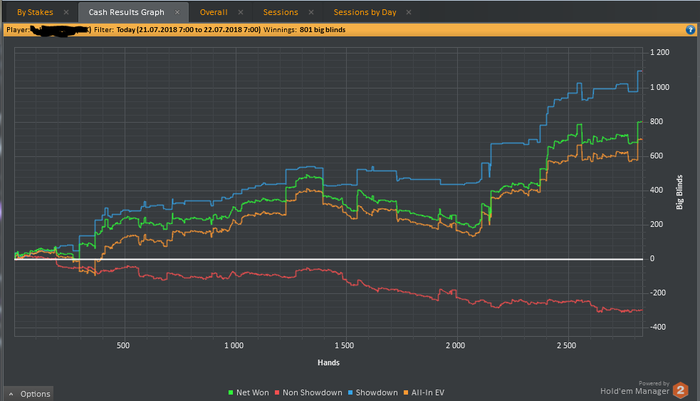Click the red Non Showdown legend swatch

(277, 393)
